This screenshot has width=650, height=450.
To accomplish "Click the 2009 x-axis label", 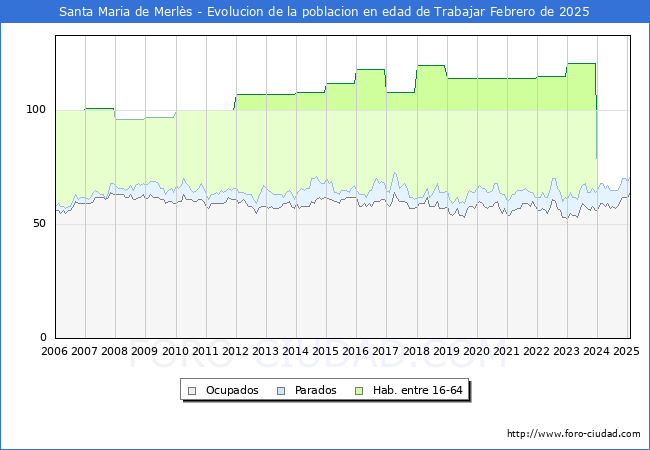I will click(145, 351).
